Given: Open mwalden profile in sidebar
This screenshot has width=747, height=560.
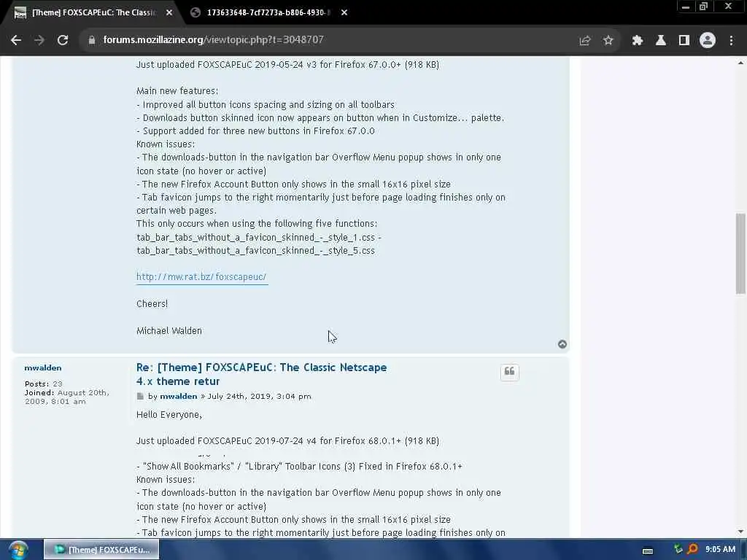Looking at the screenshot, I should click(x=43, y=367).
